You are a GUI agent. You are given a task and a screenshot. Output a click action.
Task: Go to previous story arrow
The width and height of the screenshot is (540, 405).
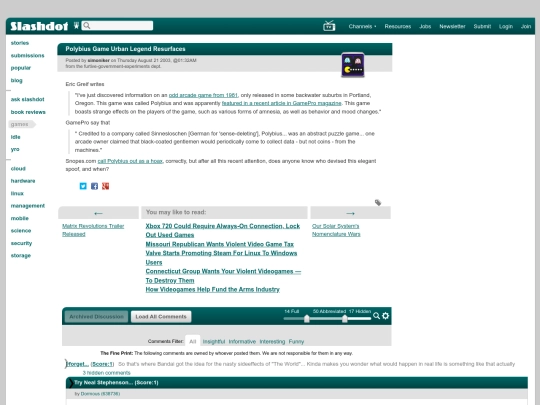pos(98,213)
